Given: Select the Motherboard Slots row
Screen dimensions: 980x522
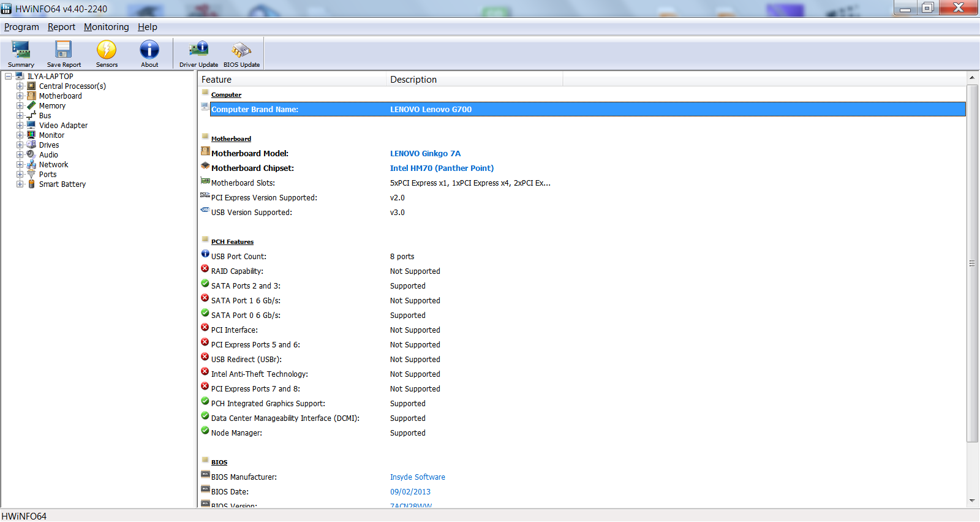Looking at the screenshot, I should pos(582,183).
